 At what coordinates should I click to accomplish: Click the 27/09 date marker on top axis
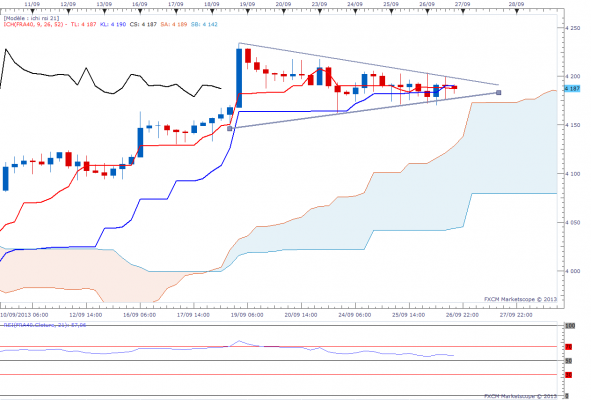pos(462,4)
